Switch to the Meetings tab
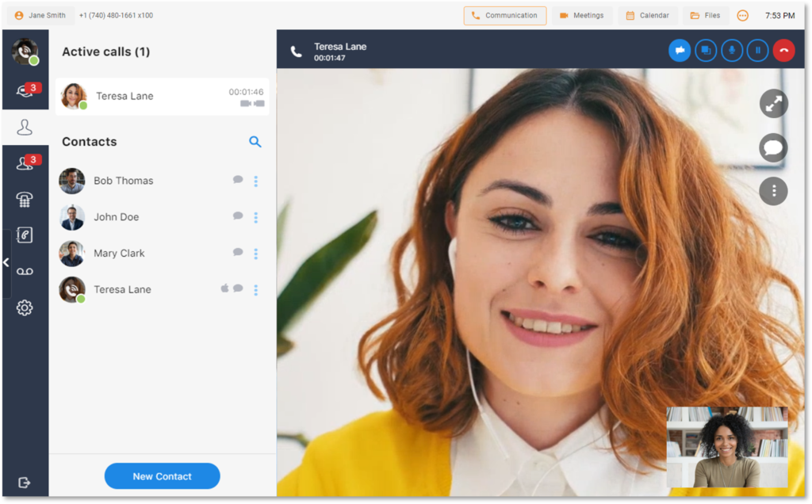Image resolution: width=812 pixels, height=504 pixels. click(582, 15)
